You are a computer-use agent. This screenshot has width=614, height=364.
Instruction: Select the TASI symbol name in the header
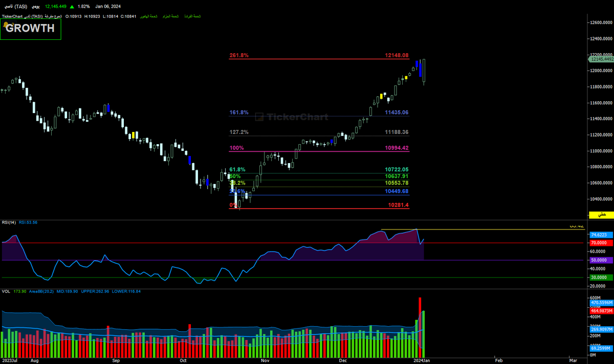coord(15,7)
